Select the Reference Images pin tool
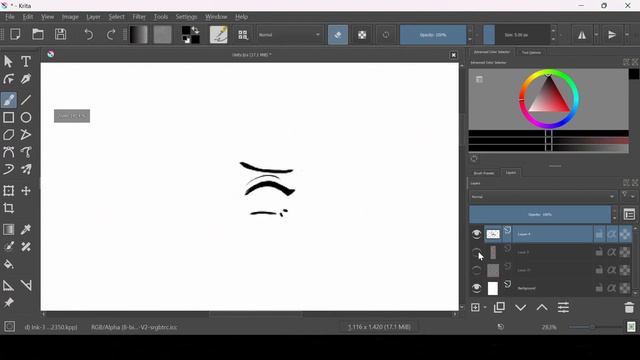The width and height of the screenshot is (640, 360). [x=8, y=303]
